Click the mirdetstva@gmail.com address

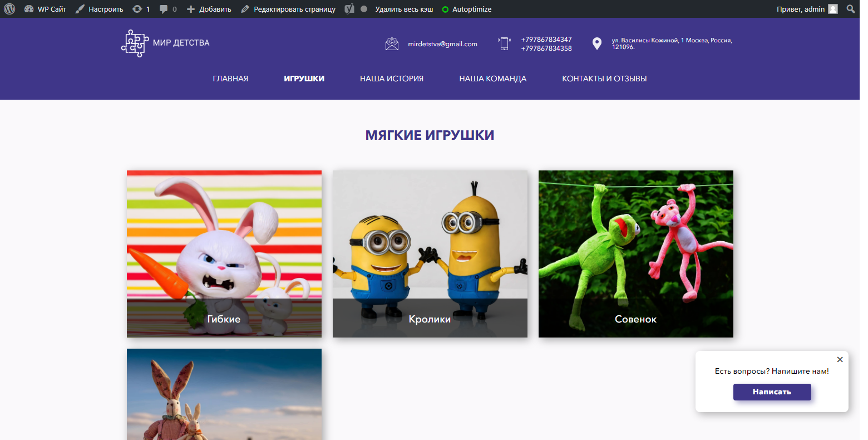coord(442,44)
